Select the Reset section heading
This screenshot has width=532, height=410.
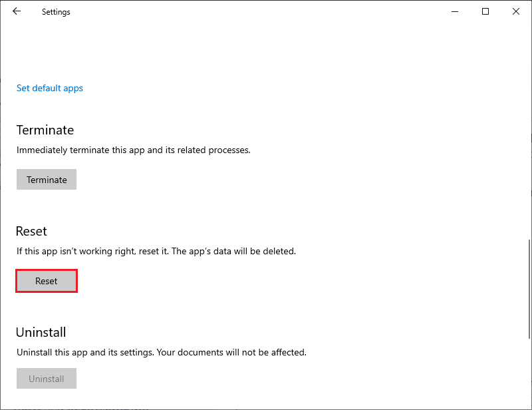pos(31,232)
